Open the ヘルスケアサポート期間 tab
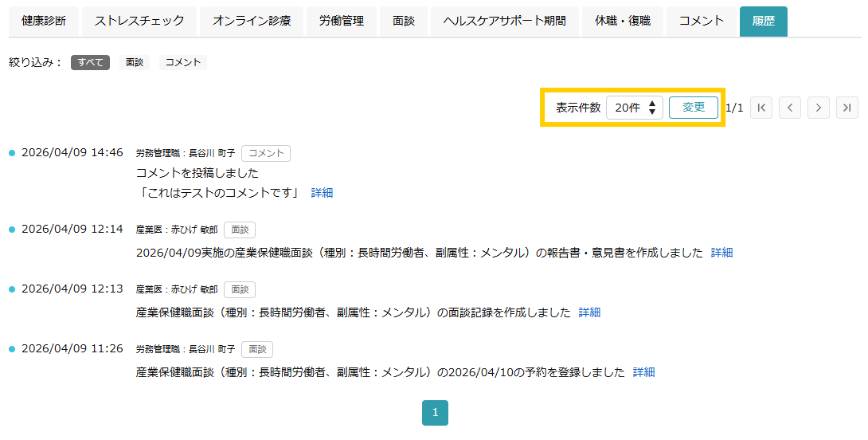The width and height of the screenshot is (868, 440). coord(505,22)
